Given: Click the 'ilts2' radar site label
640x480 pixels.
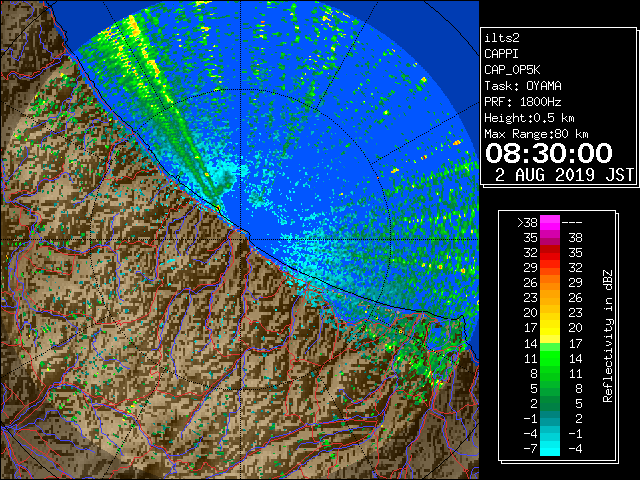Looking at the screenshot, I should click(502, 38).
